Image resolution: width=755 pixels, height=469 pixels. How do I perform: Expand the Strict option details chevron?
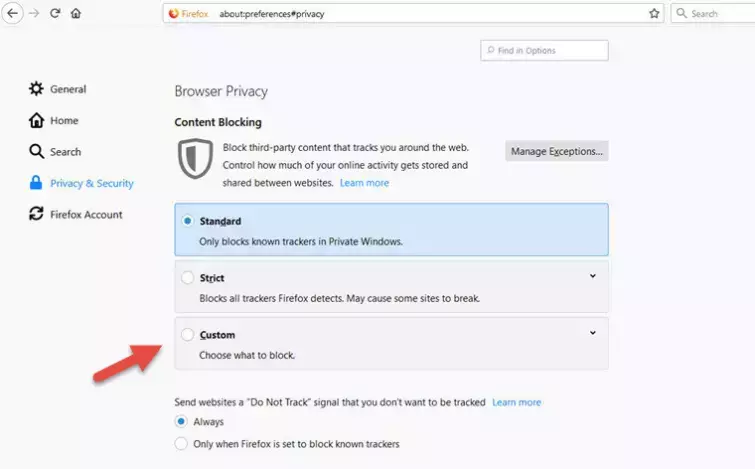tap(592, 277)
